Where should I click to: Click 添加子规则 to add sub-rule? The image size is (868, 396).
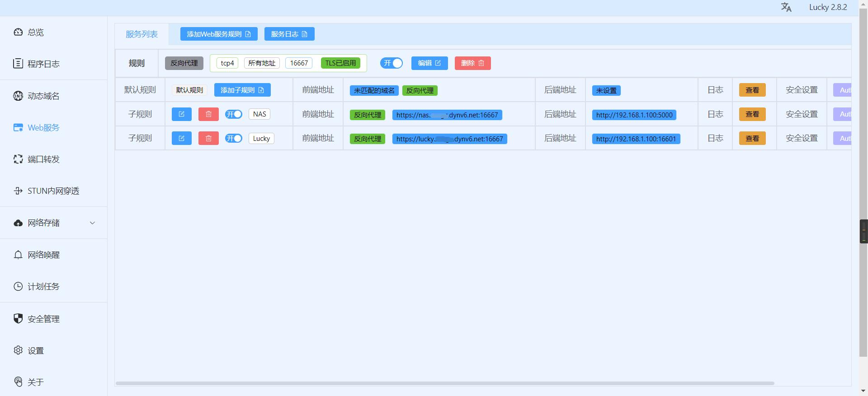point(242,90)
